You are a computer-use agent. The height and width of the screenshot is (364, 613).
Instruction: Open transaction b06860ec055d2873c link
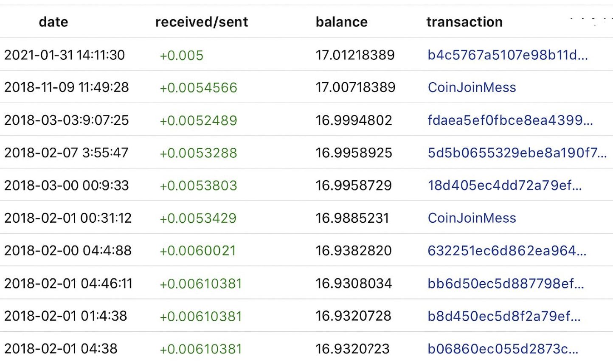pos(503,349)
